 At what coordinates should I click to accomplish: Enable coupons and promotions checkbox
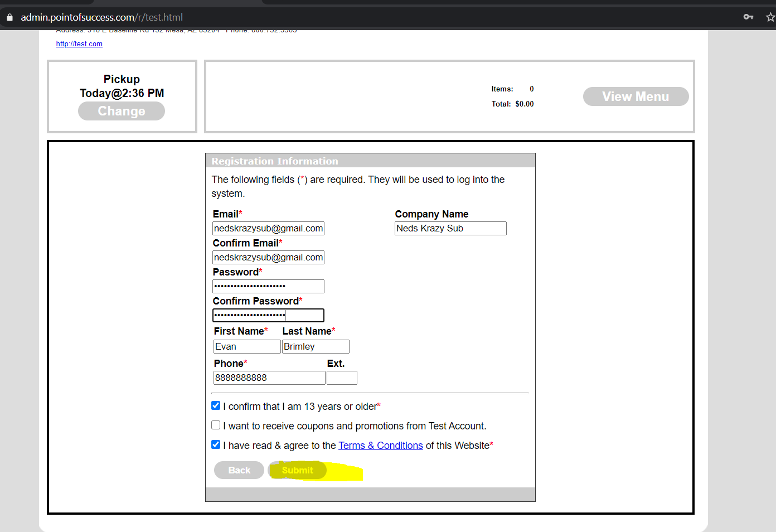coord(216,425)
